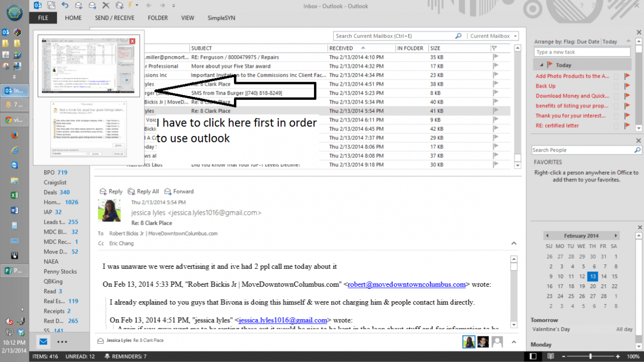Tick checkbox for benefits of listing your prop...

[x=617, y=106]
